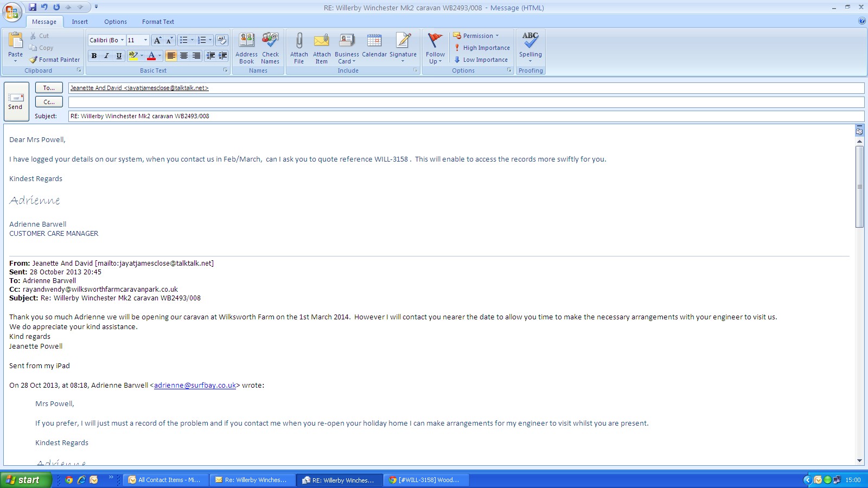
Task: Shrink the font size
Action: pyautogui.click(x=169, y=40)
